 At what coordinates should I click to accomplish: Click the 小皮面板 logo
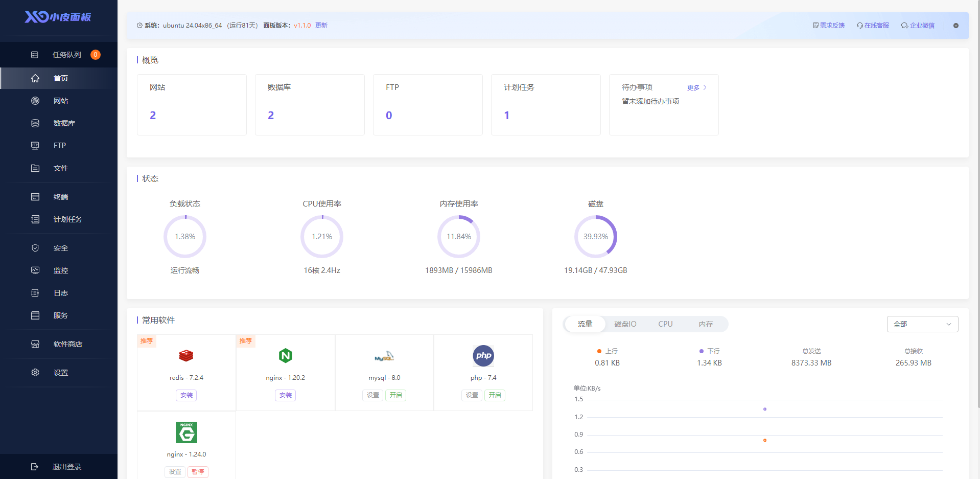(58, 17)
